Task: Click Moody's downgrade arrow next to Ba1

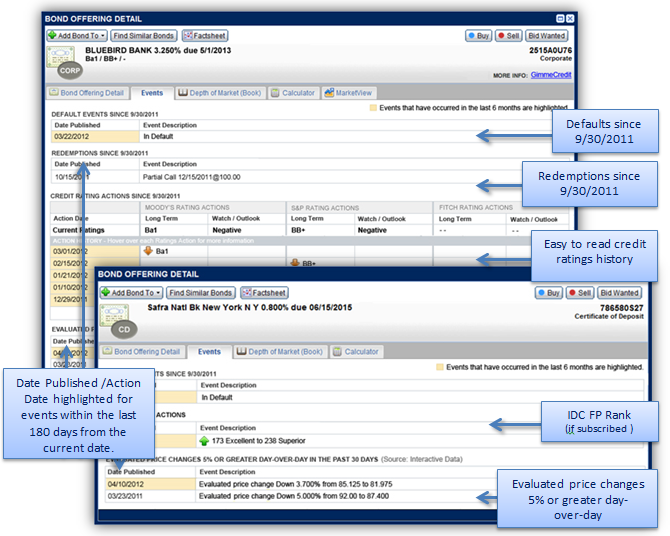Action: click(x=149, y=251)
